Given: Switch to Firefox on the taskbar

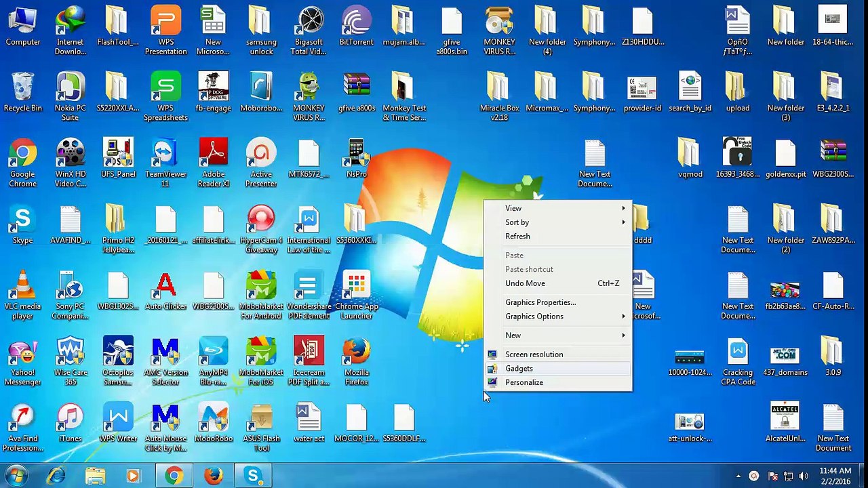Looking at the screenshot, I should click(214, 476).
